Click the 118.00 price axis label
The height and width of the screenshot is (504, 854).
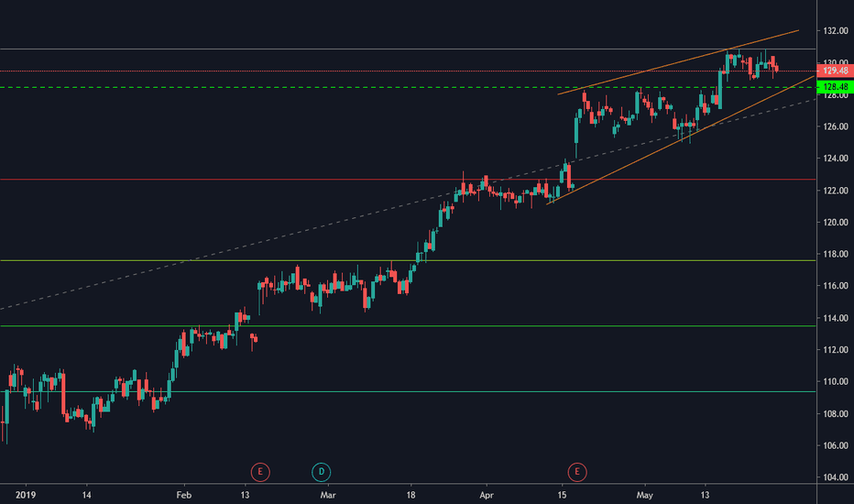(x=836, y=254)
